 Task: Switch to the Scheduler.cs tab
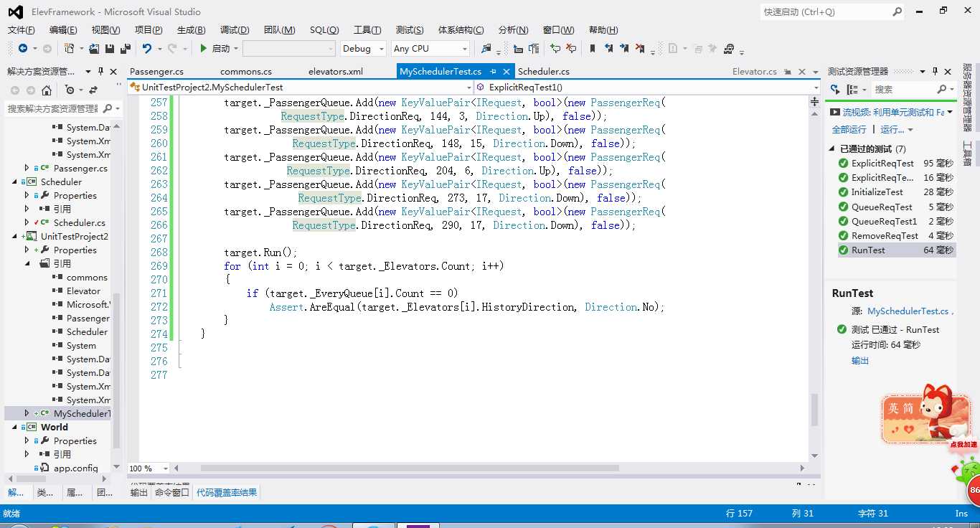[543, 71]
